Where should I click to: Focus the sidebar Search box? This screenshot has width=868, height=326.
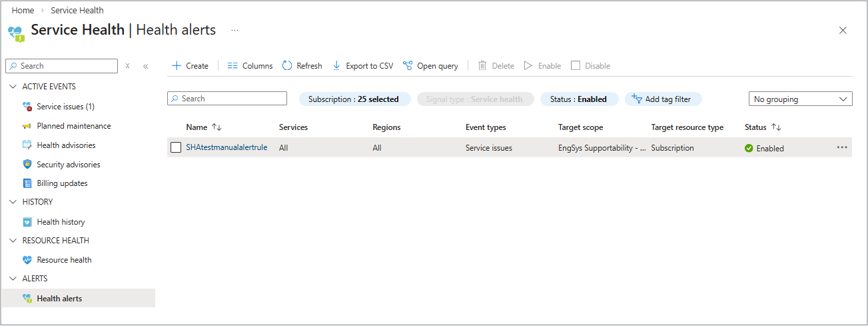pyautogui.click(x=61, y=66)
